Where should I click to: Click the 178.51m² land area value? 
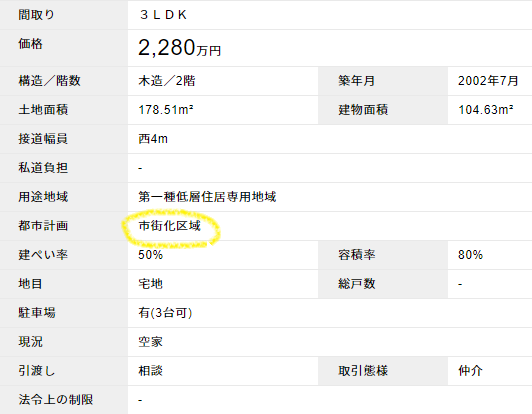coord(166,110)
